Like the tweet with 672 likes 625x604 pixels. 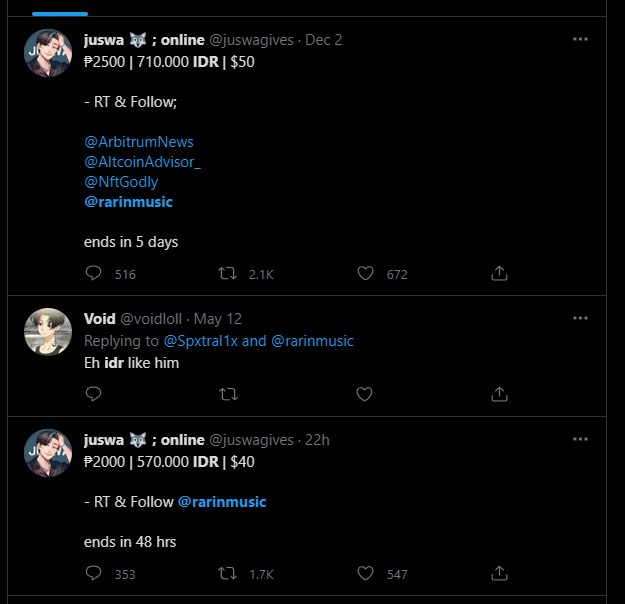[x=366, y=273]
